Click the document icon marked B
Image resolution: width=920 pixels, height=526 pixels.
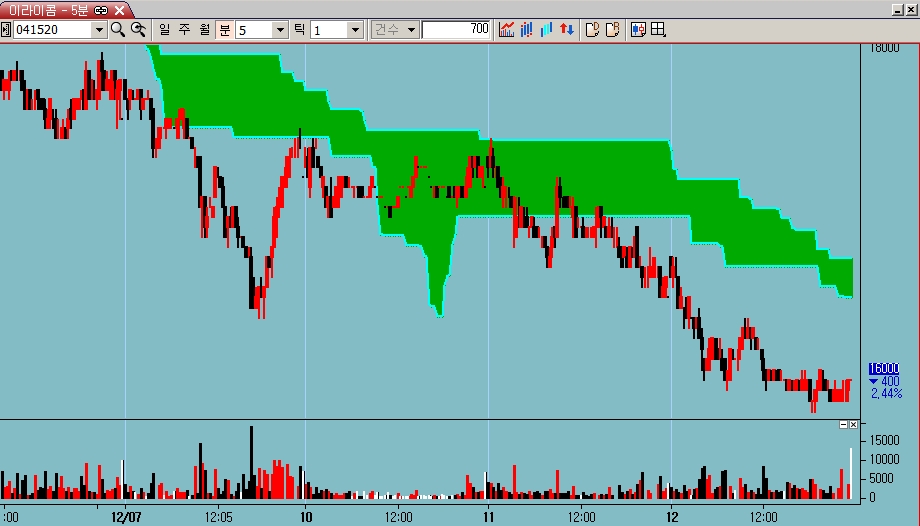pyautogui.click(x=612, y=29)
